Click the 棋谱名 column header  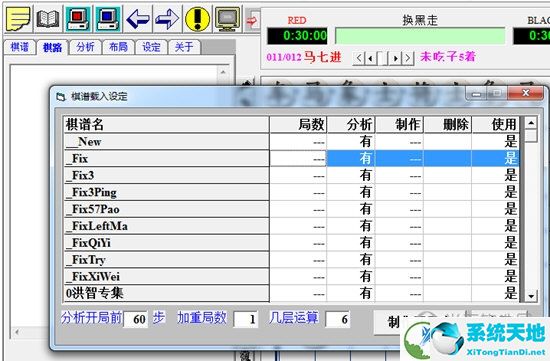pos(166,125)
